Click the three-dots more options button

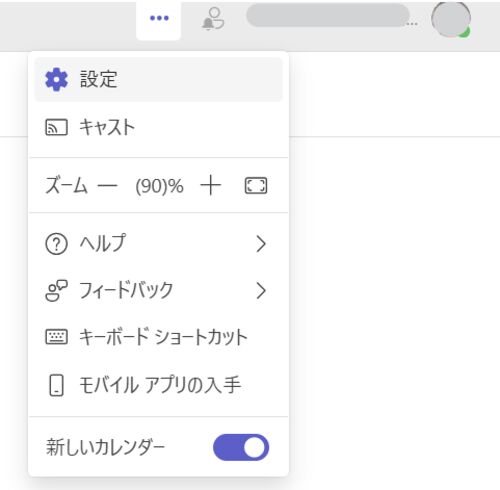pos(159,18)
